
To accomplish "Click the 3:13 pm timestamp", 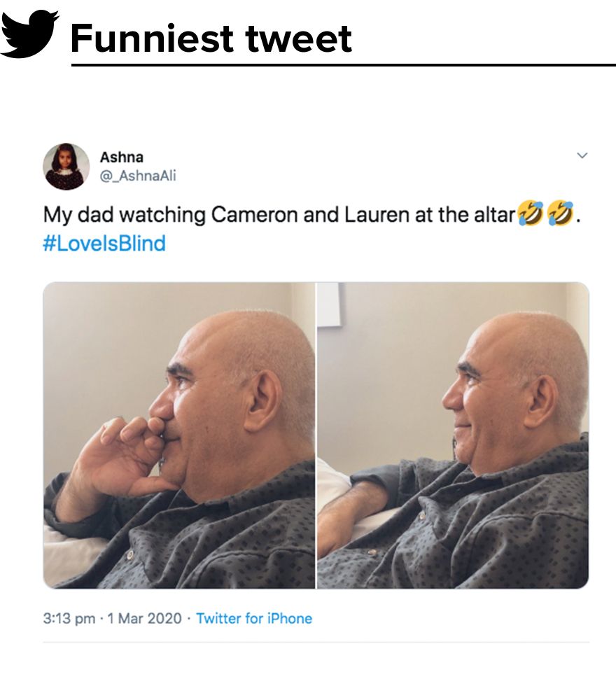I will (69, 618).
